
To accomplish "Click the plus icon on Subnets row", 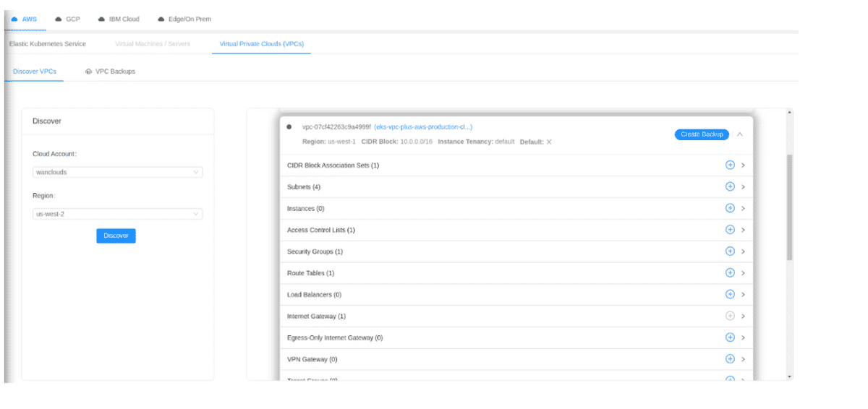I will (x=730, y=186).
